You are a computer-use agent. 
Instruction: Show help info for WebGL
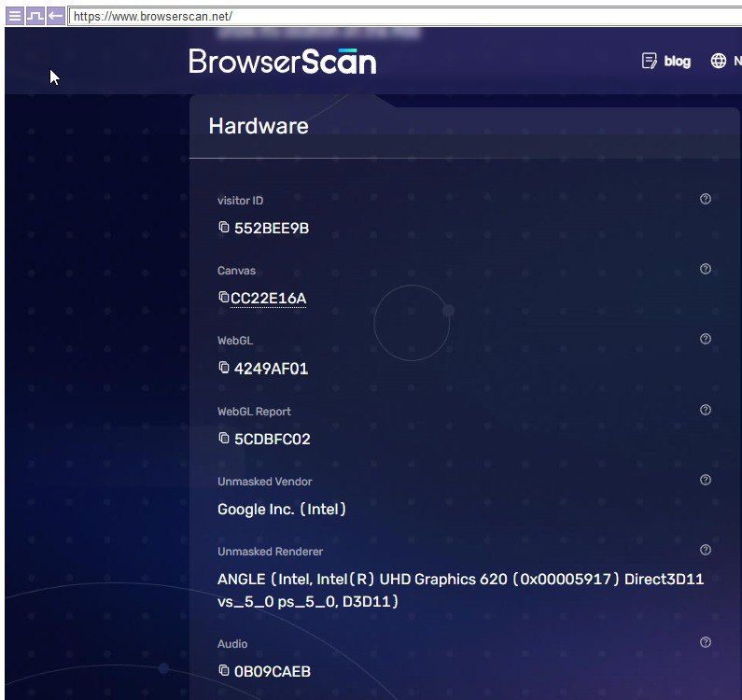(706, 339)
